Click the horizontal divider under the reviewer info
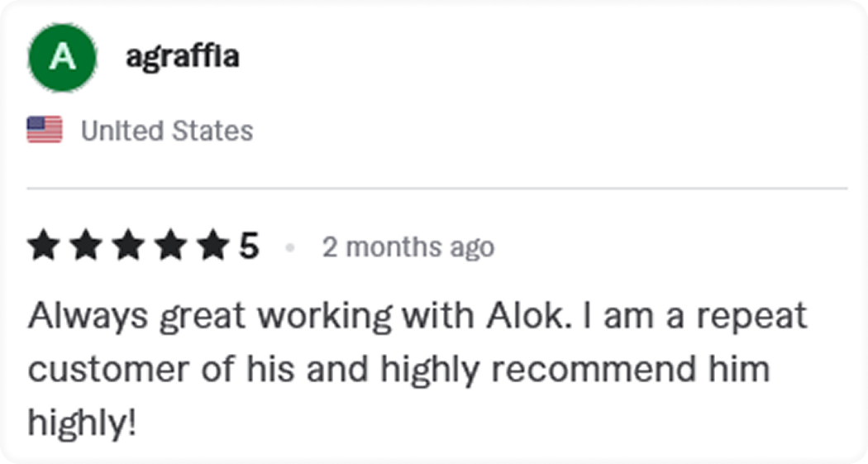The width and height of the screenshot is (868, 464). coord(437,189)
